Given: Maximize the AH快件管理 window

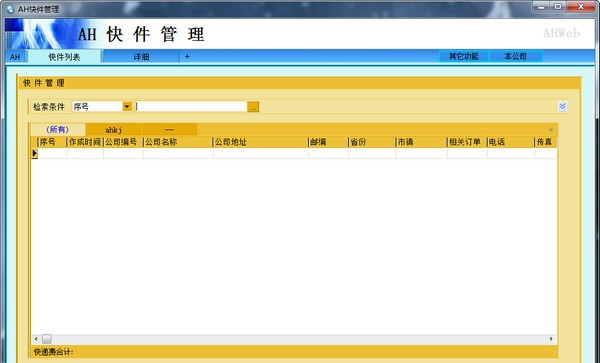Looking at the screenshot, I should (558, 7).
